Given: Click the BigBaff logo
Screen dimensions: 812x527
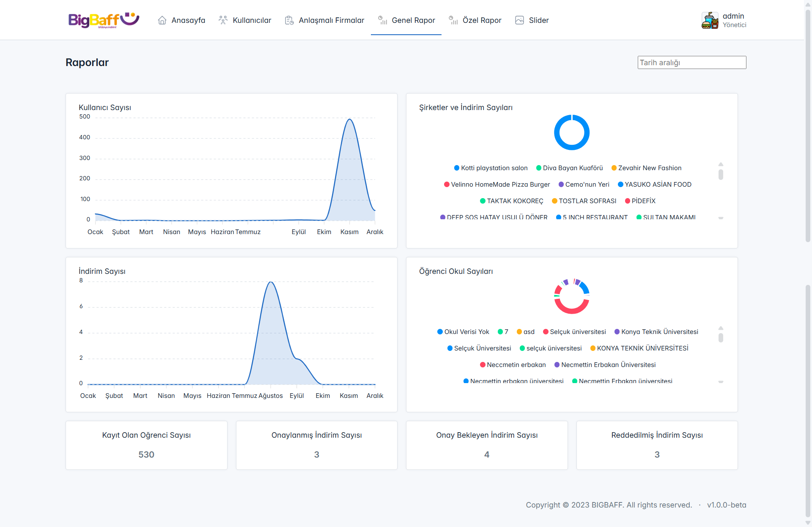Looking at the screenshot, I should pyautogui.click(x=104, y=20).
